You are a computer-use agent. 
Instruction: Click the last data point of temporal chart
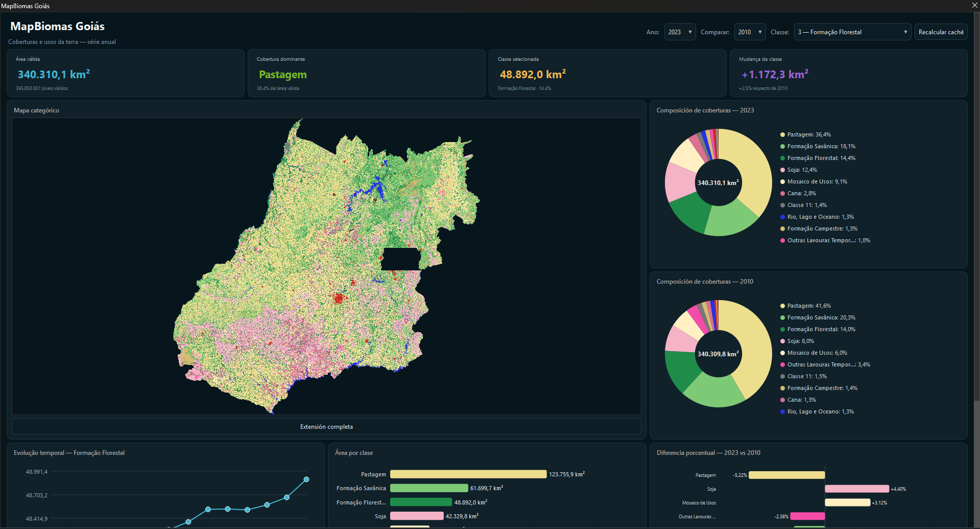click(x=306, y=479)
